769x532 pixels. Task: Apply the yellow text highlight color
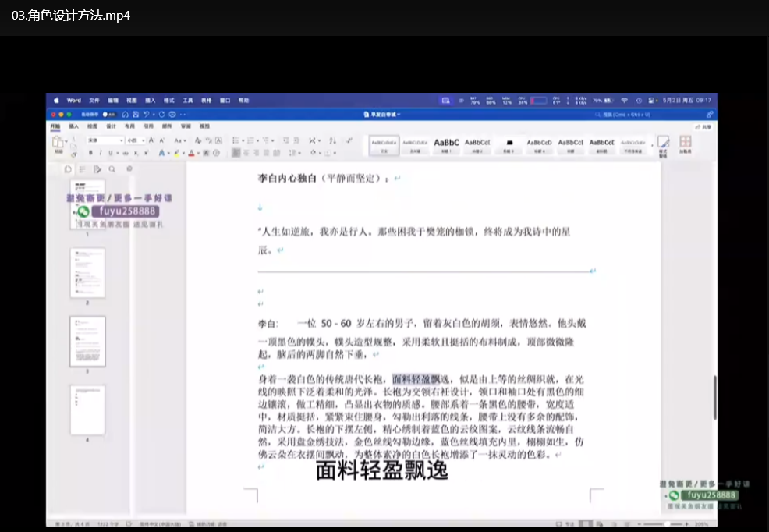[x=176, y=153]
